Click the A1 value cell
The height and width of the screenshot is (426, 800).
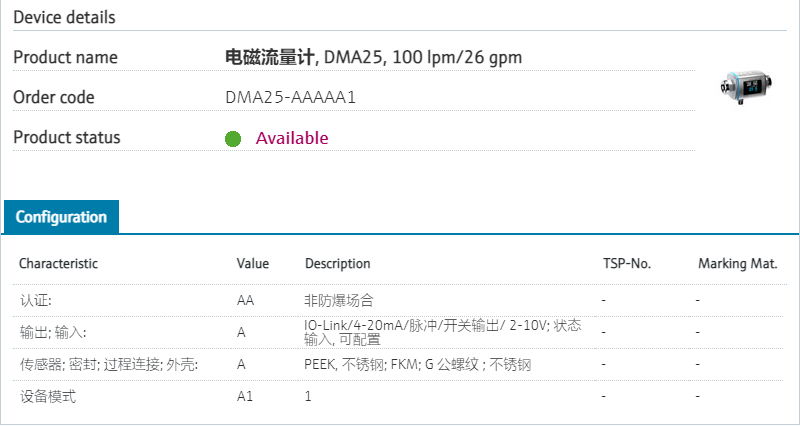(x=245, y=397)
